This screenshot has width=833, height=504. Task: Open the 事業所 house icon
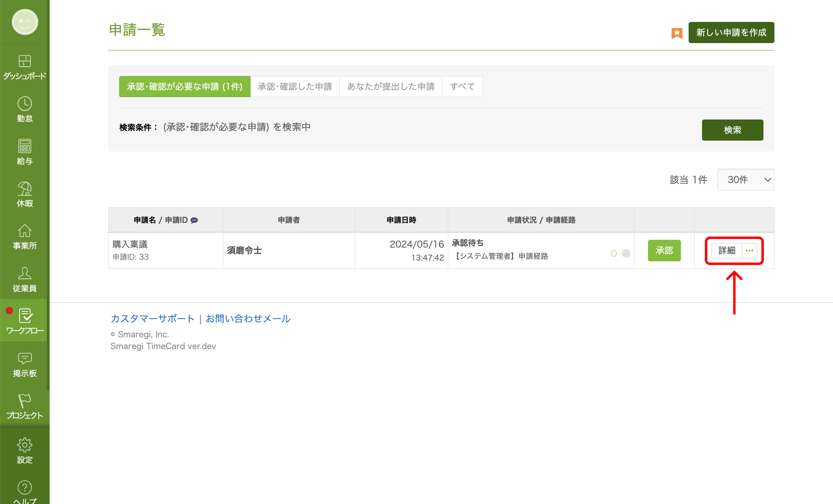pos(25,230)
